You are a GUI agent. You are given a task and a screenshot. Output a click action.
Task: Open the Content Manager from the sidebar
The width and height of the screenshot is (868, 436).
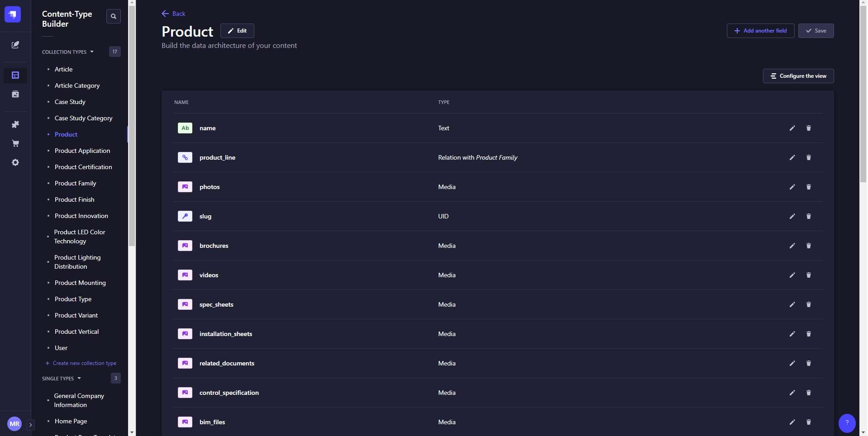pos(15,45)
